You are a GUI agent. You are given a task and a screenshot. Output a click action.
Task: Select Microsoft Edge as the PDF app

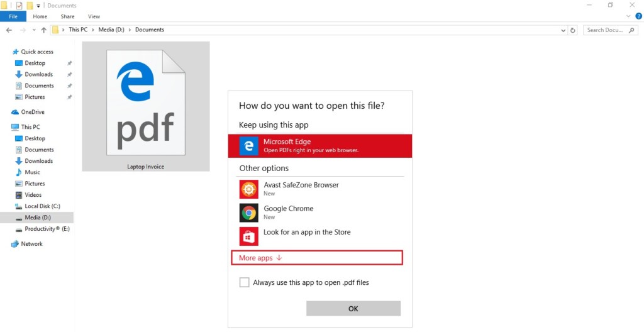pyautogui.click(x=320, y=146)
